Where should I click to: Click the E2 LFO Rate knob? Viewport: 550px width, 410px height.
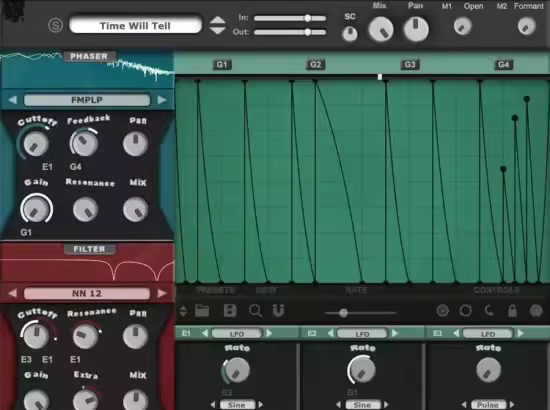362,370
